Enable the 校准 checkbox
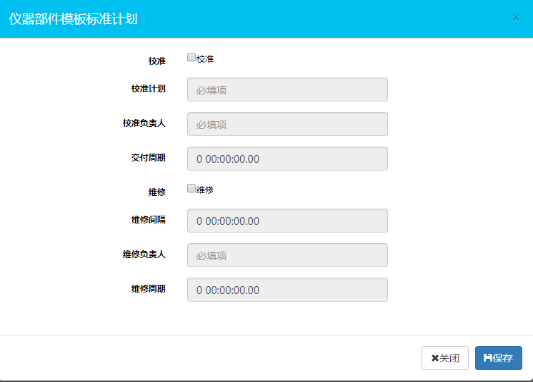The image size is (533, 382). (x=191, y=57)
